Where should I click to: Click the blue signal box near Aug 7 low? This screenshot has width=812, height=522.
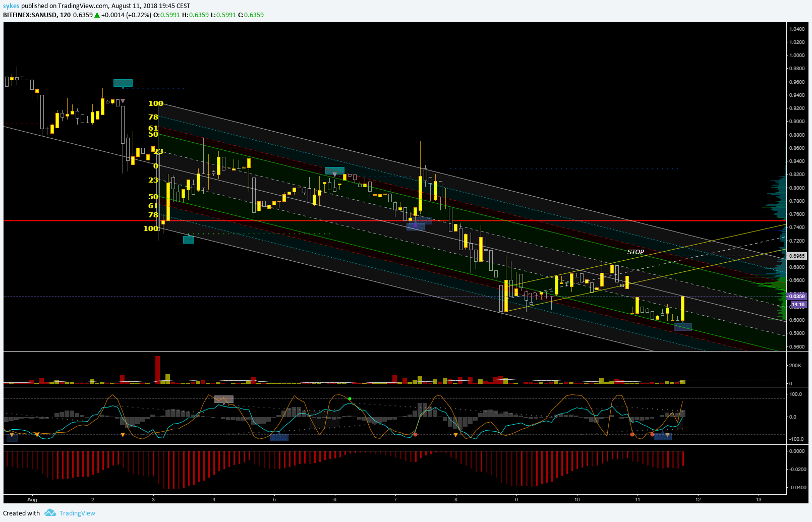coord(416,226)
